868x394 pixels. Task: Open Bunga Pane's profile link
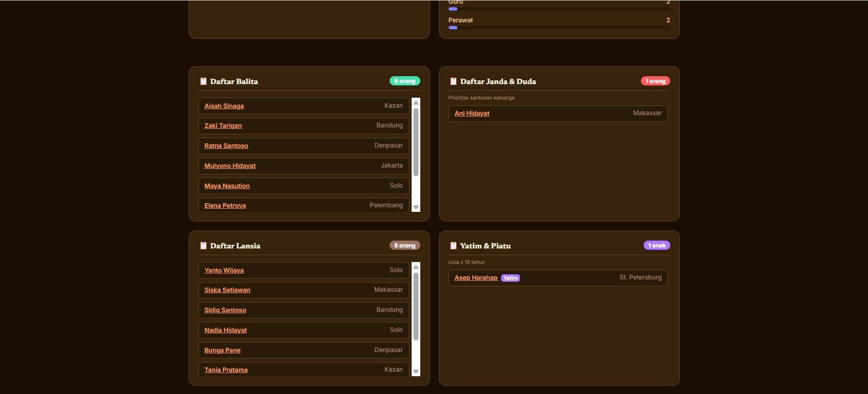pyautogui.click(x=222, y=350)
